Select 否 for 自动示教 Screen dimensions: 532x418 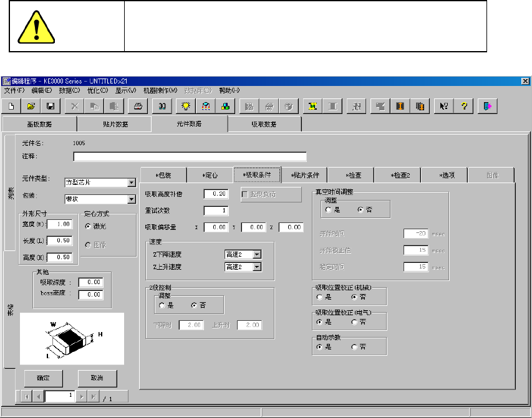click(x=354, y=347)
